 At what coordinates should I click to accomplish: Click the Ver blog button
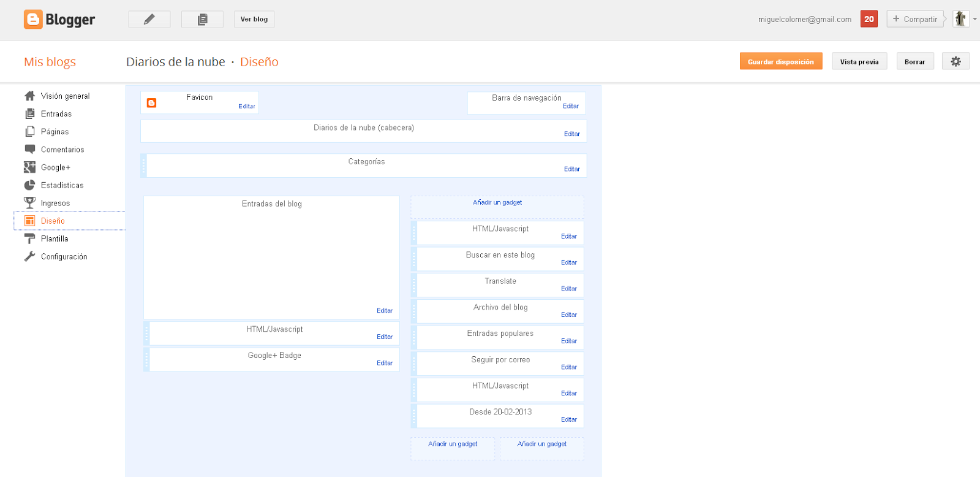254,20
